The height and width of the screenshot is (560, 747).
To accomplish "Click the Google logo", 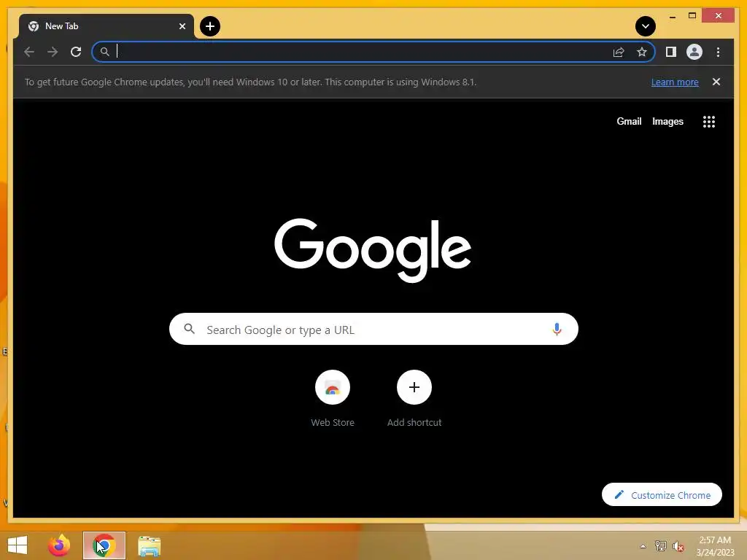I will pos(373,250).
